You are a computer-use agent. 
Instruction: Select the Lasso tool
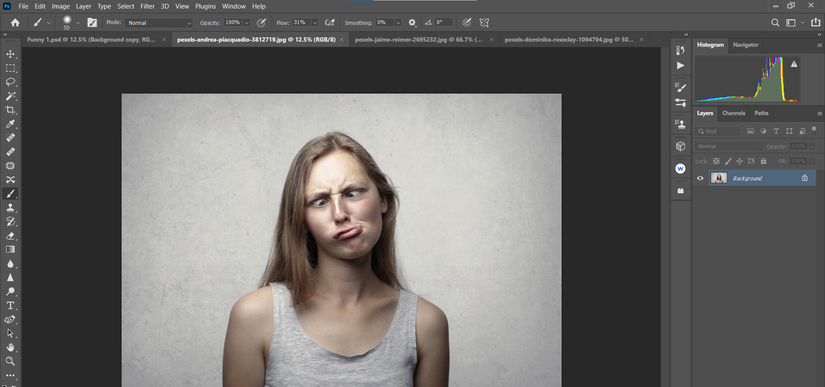[x=10, y=82]
